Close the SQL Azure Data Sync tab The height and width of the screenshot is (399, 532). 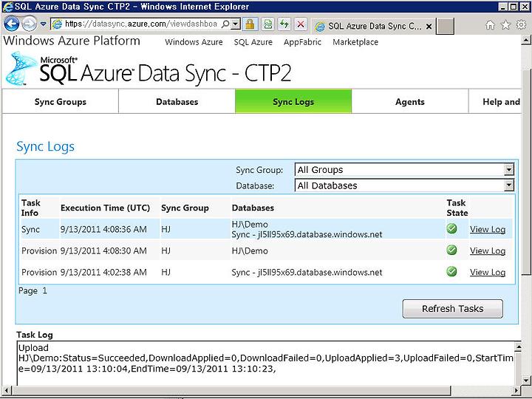[x=429, y=26]
